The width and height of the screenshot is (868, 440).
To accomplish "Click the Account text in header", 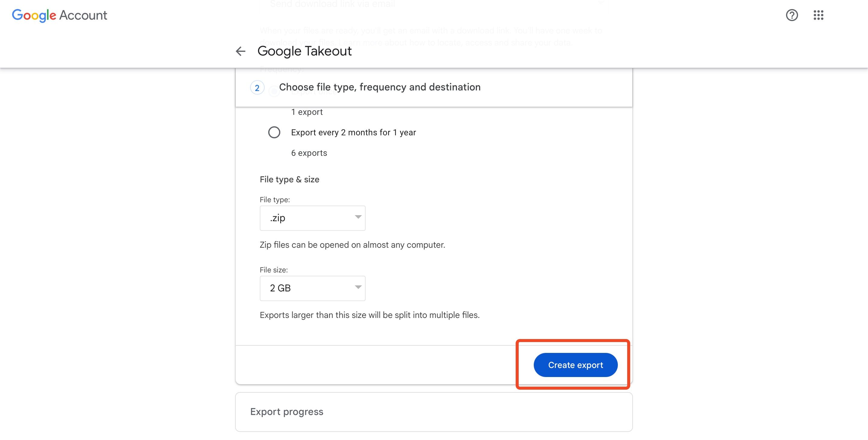I will coord(83,15).
